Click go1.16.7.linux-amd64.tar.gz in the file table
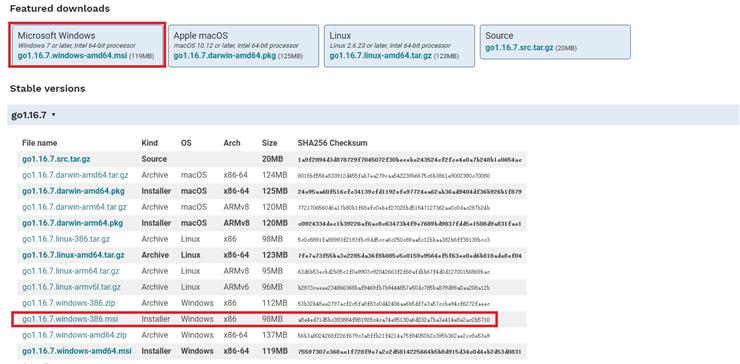The height and width of the screenshot is (364, 740). (73, 255)
